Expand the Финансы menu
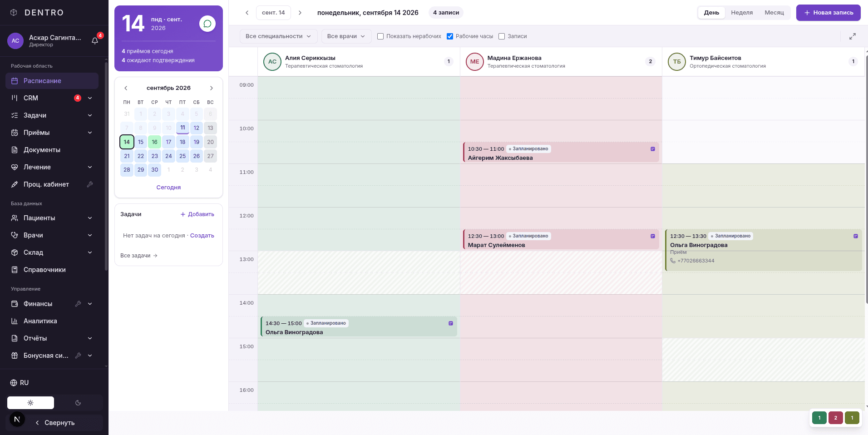 [x=90, y=304]
